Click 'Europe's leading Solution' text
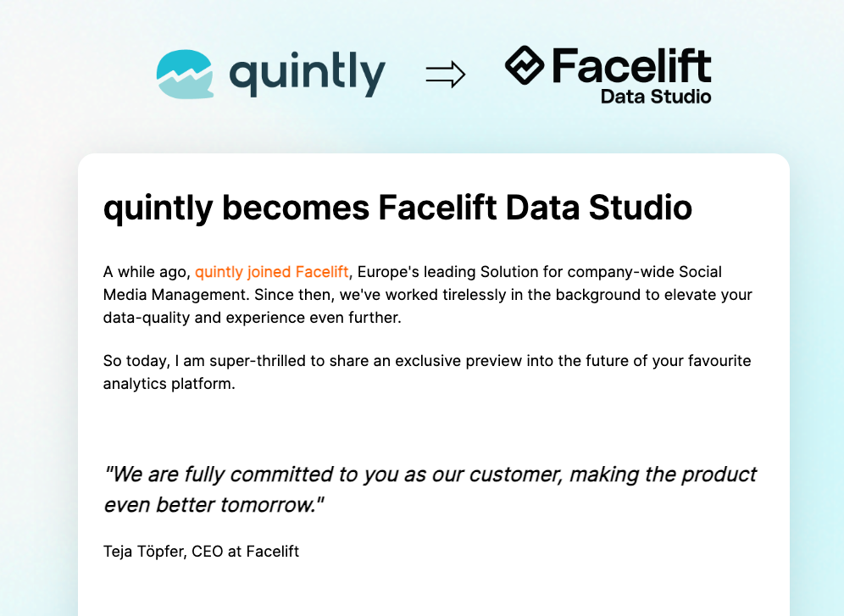 tap(441, 272)
